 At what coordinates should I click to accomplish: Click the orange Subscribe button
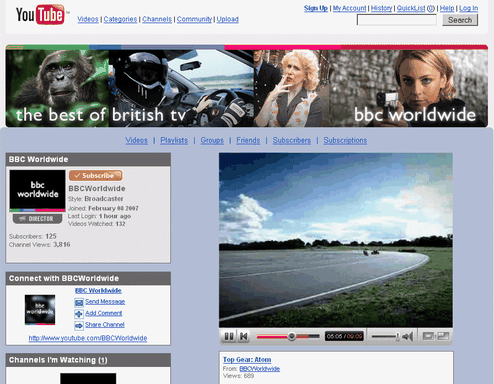[x=96, y=175]
